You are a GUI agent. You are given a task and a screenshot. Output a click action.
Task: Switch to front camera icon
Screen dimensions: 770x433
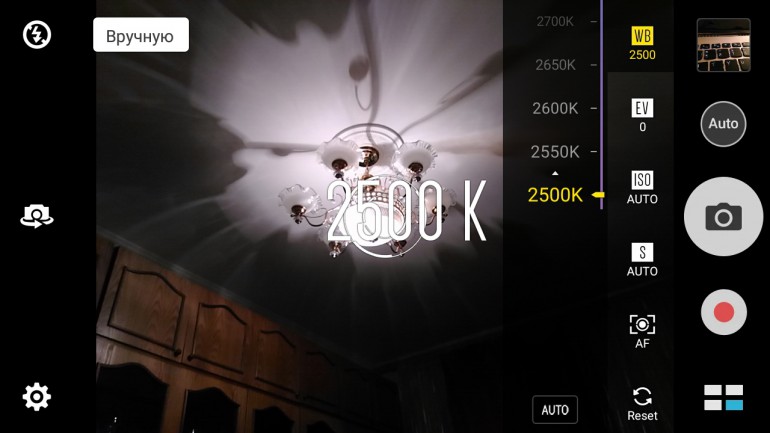[37, 216]
